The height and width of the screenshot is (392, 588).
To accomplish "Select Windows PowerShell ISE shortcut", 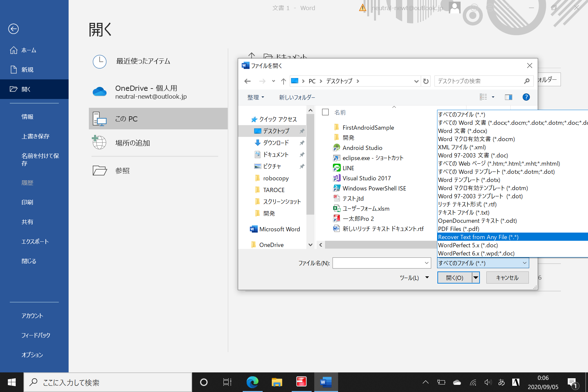I will [x=370, y=188].
